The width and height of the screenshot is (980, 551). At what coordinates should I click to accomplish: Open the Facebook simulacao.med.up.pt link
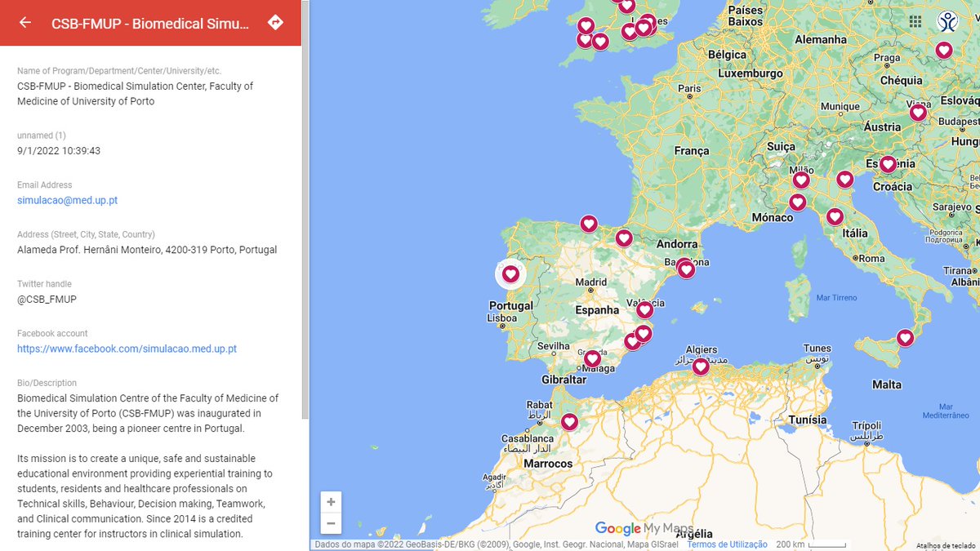(127, 349)
